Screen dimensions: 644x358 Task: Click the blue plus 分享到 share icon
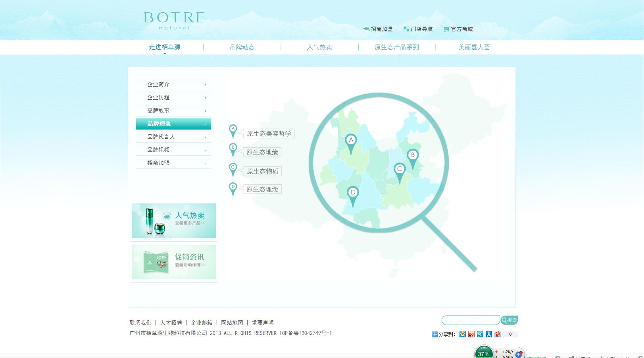click(435, 334)
